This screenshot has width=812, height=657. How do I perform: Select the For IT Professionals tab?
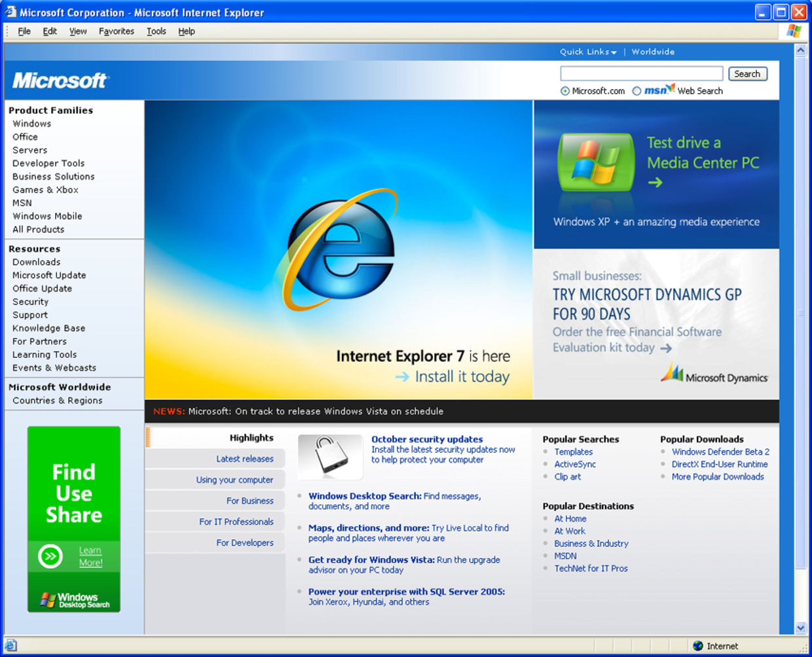pos(236,522)
